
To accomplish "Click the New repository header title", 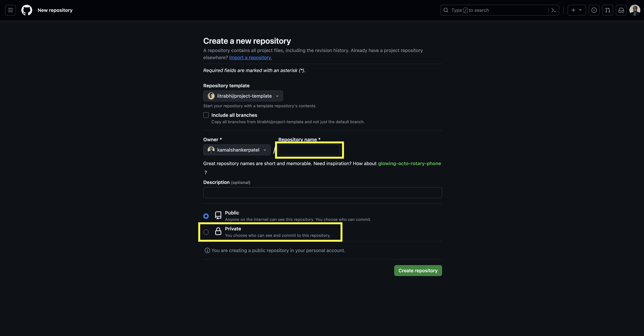I will click(x=55, y=10).
